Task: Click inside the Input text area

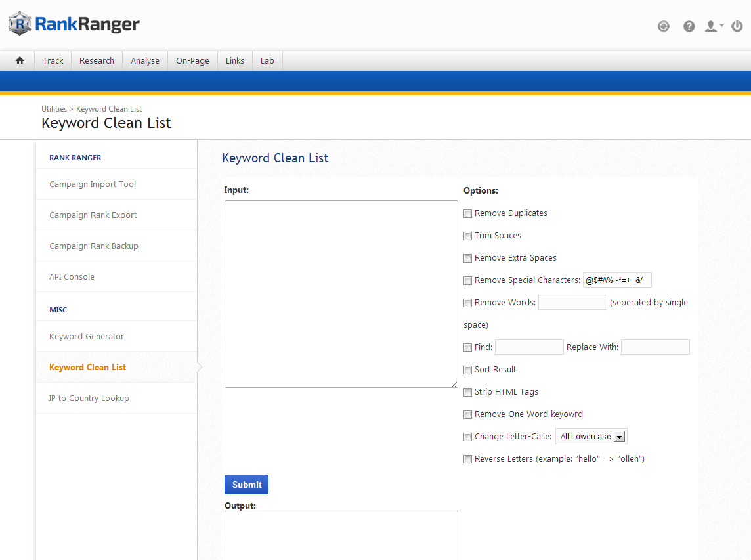Action: click(341, 293)
